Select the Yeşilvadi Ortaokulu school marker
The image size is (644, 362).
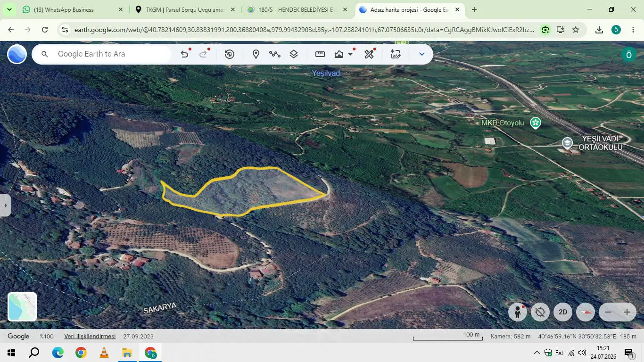567,143
